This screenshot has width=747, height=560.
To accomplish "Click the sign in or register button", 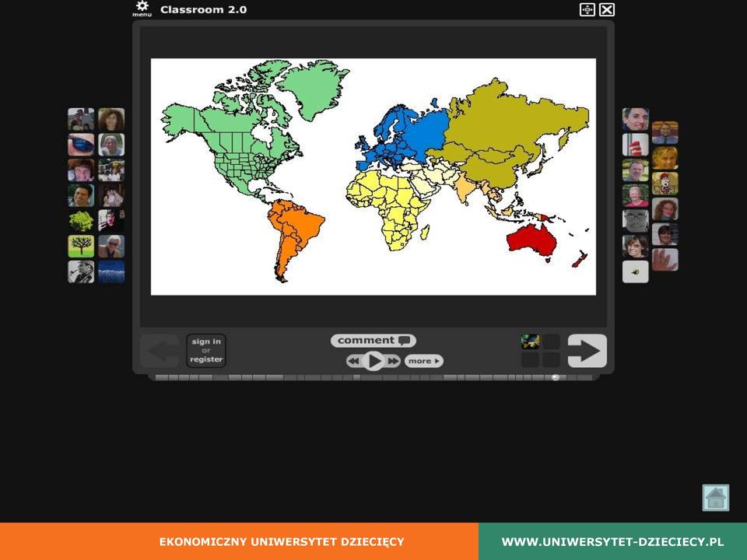I will [205, 351].
